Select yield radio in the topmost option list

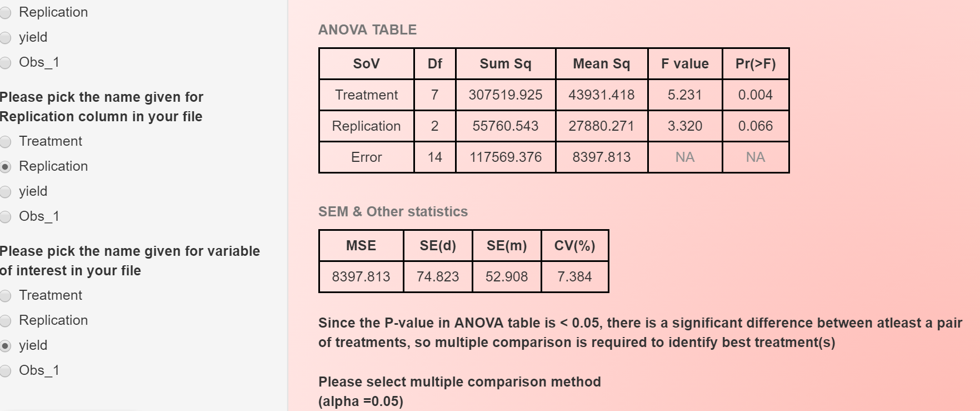pos(6,38)
